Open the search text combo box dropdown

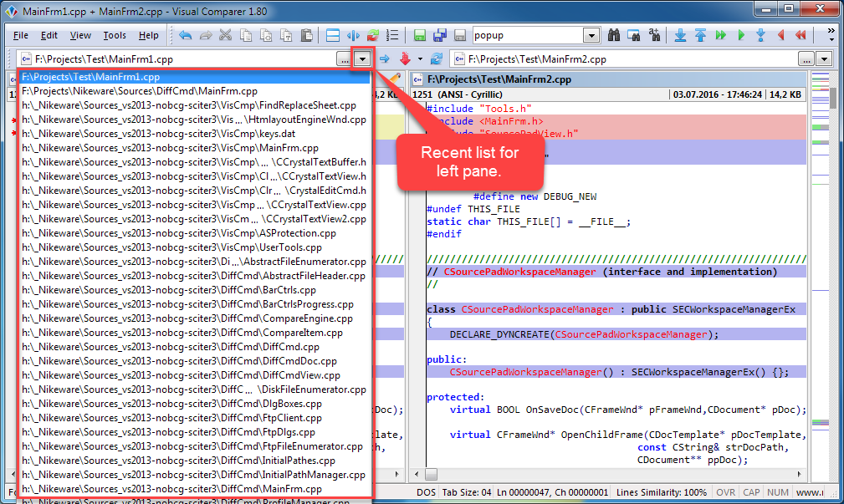(592, 36)
